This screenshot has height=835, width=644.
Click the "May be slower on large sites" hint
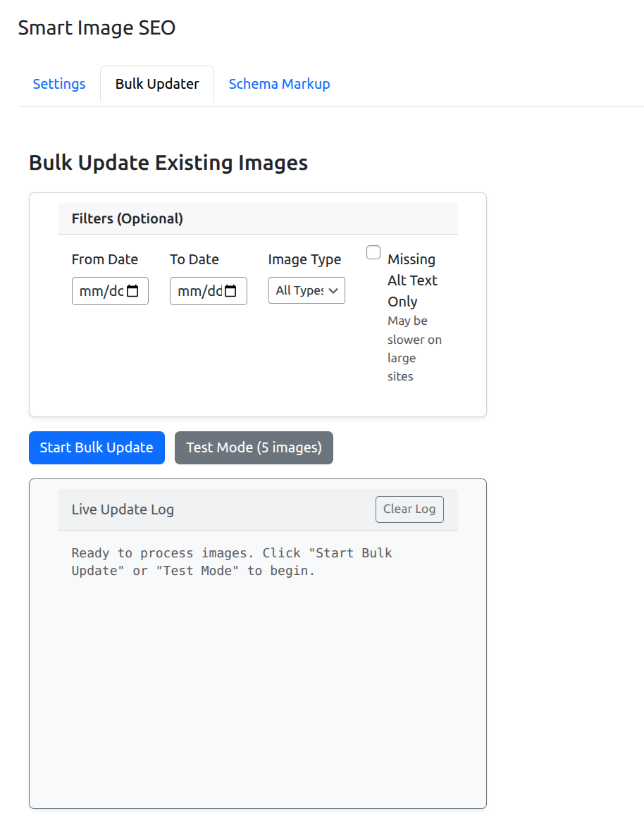[414, 348]
